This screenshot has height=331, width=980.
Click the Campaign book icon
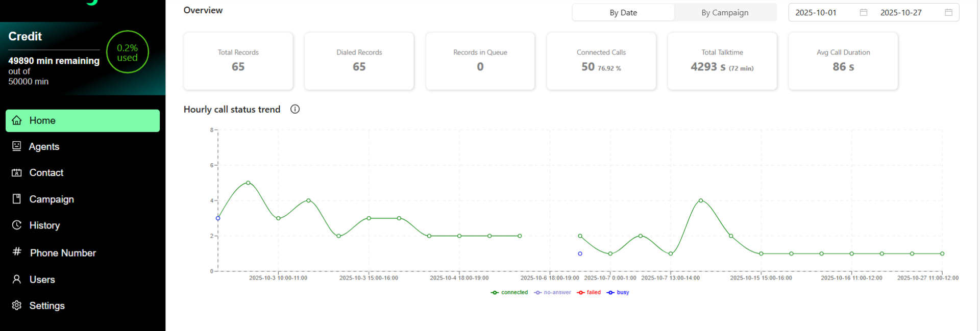[x=17, y=199]
